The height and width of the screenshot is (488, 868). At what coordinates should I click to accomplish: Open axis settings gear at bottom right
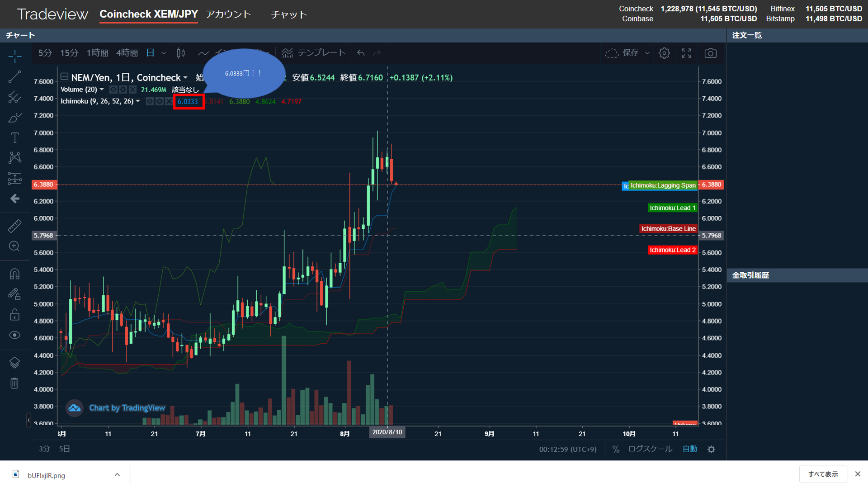712,450
